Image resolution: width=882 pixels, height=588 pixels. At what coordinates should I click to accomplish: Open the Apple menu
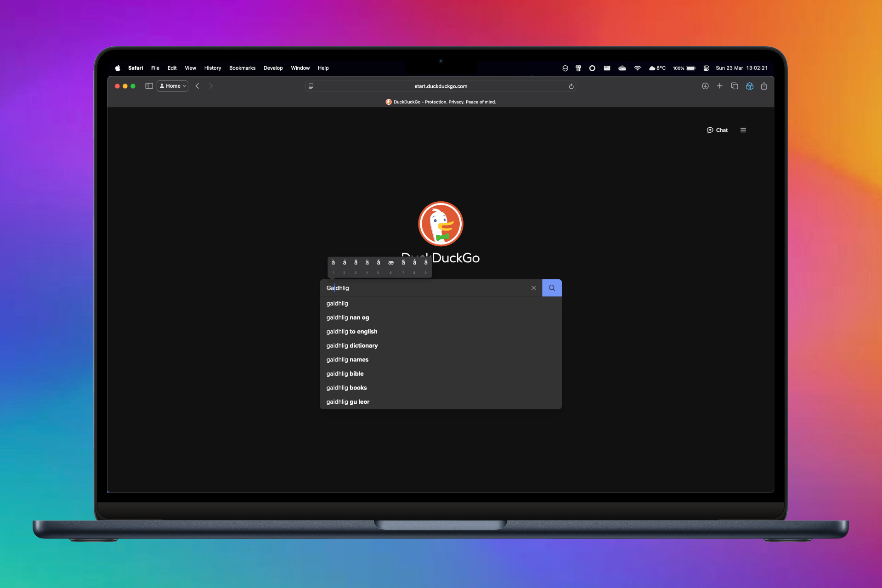118,68
